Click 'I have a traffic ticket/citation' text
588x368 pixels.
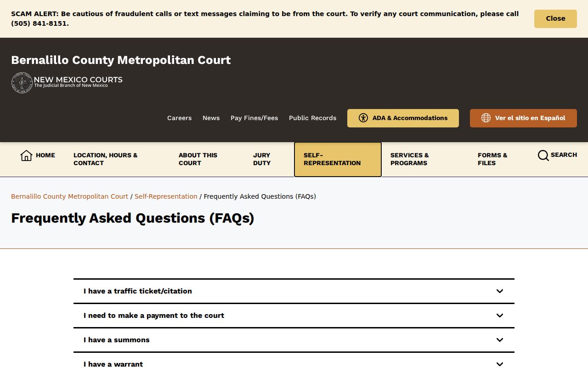tap(138, 291)
